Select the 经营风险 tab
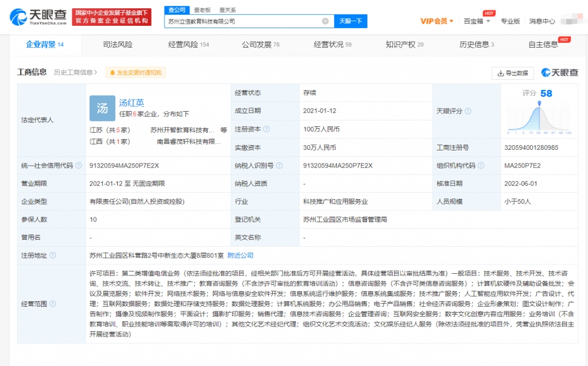This screenshot has width=588, height=366. (189, 45)
